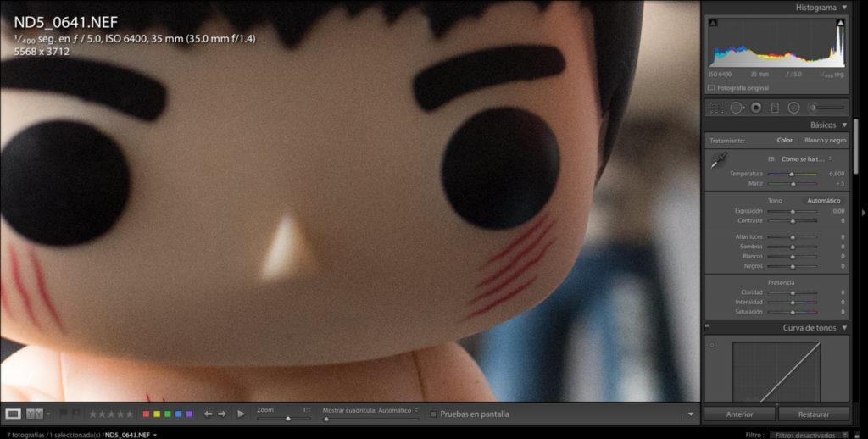
Task: Choose Blanco y negro treatment
Action: pos(825,141)
